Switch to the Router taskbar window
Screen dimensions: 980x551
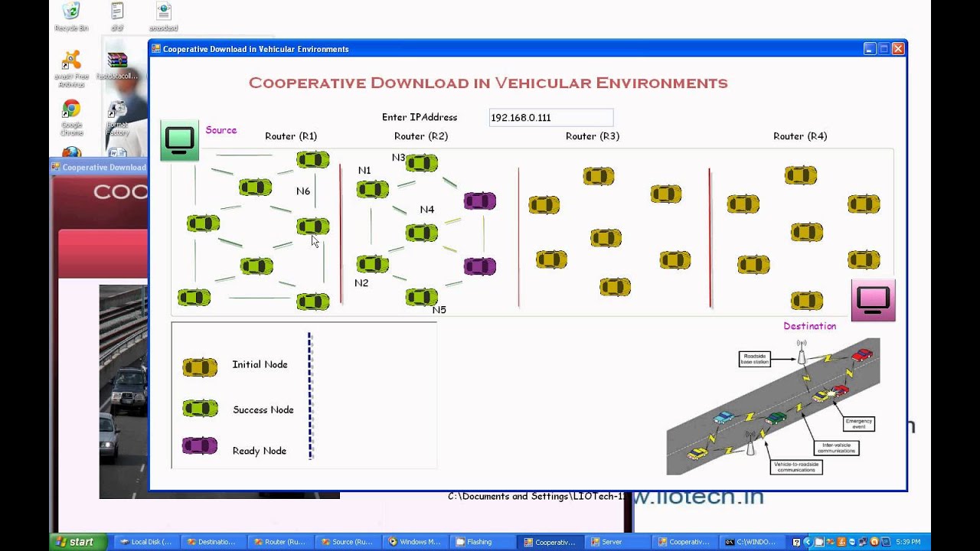pos(279,542)
